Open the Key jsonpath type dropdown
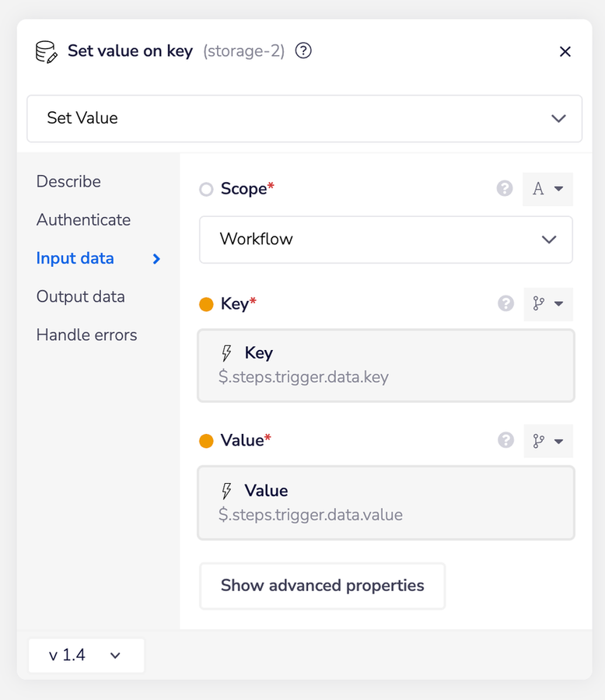The height and width of the screenshot is (700, 605). coord(547,304)
